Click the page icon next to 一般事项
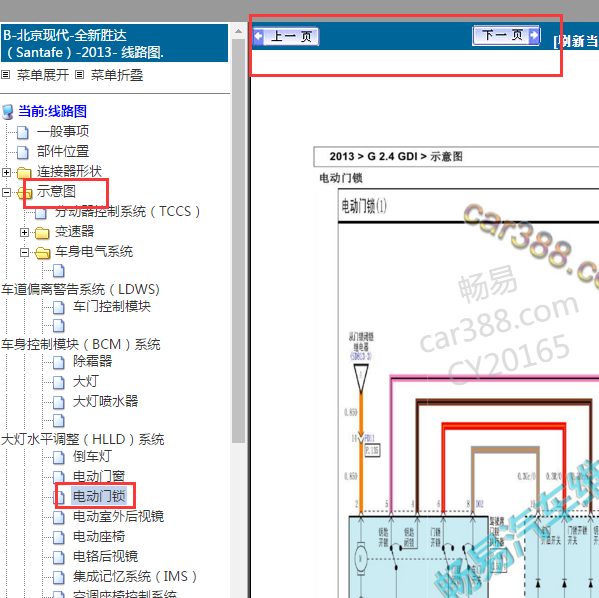Screen dimensions: 599x598 23,133
